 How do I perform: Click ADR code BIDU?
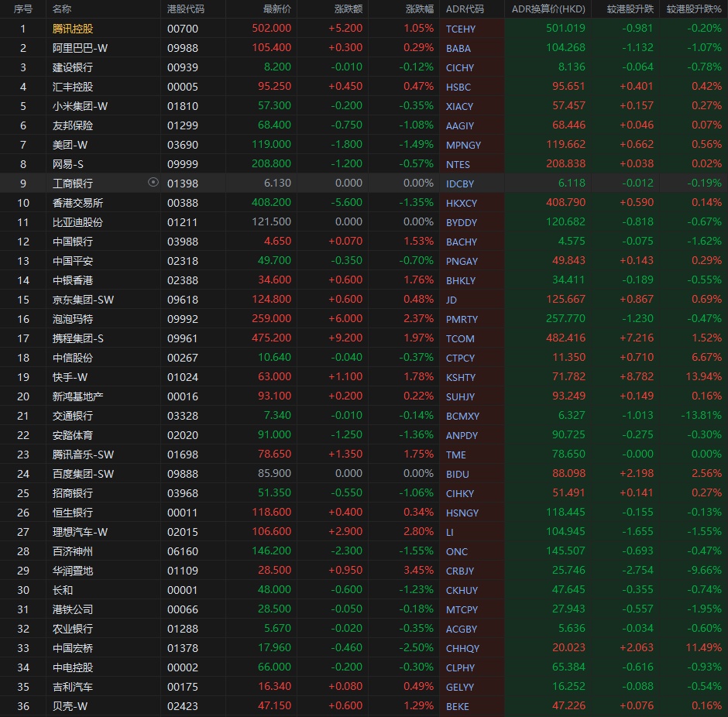[x=457, y=475]
